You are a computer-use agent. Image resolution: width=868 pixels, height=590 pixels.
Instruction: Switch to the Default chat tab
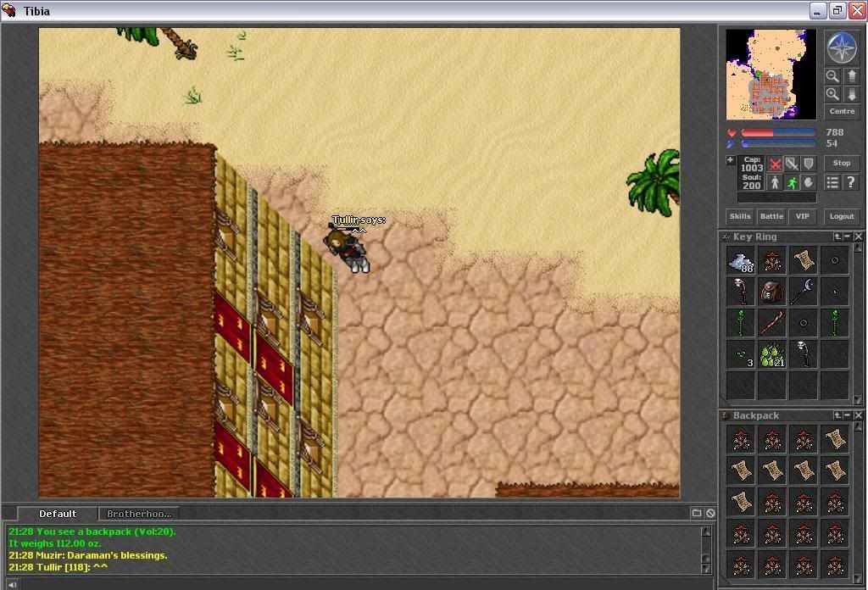pos(58,514)
